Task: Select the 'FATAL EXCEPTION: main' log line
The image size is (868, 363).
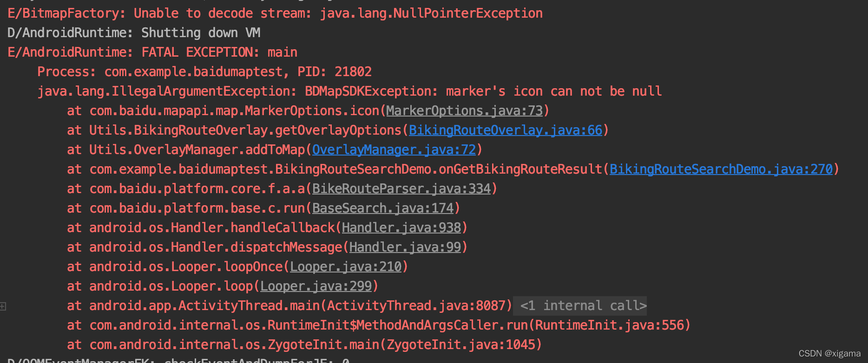Action: [x=152, y=52]
